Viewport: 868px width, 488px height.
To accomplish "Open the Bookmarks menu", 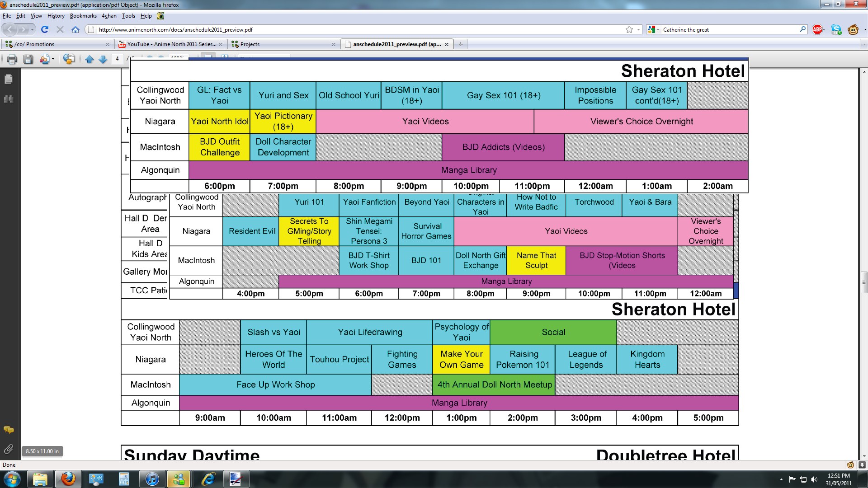I will coord(83,16).
